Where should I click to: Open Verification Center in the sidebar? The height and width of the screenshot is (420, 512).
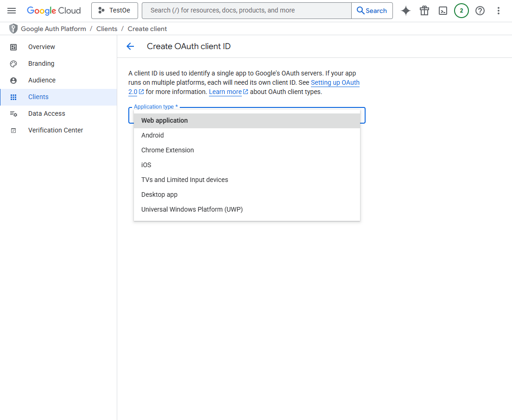tap(58, 130)
